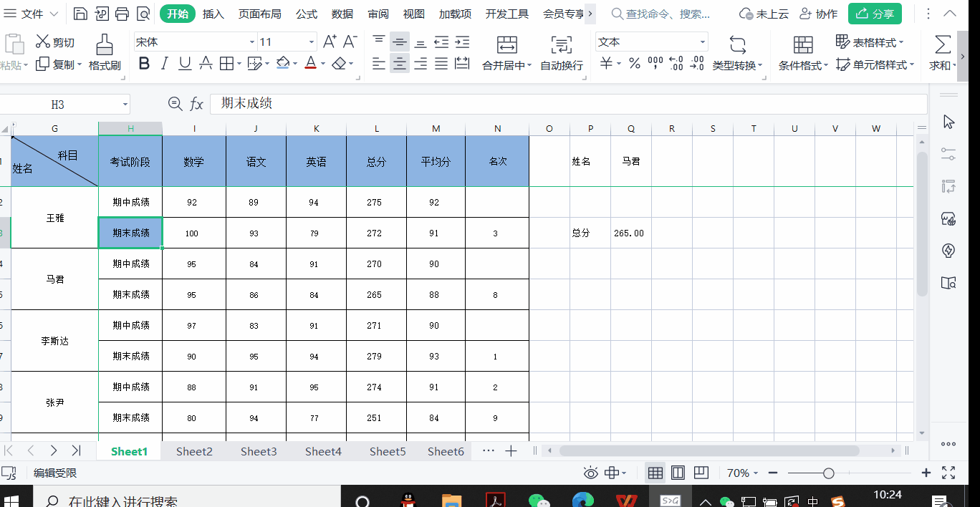Apply percent style (%) format
Screen dimensions: 980x507
[x=634, y=64]
